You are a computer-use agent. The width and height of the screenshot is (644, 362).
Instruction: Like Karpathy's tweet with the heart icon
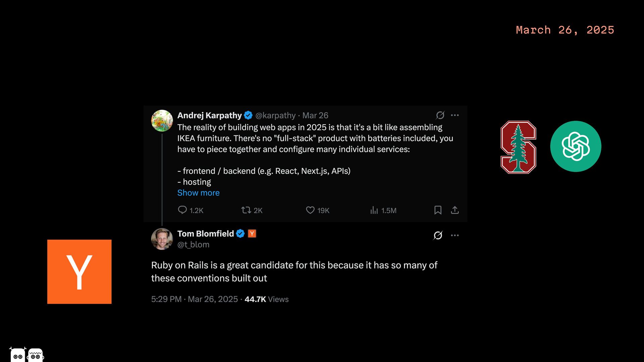[310, 210]
